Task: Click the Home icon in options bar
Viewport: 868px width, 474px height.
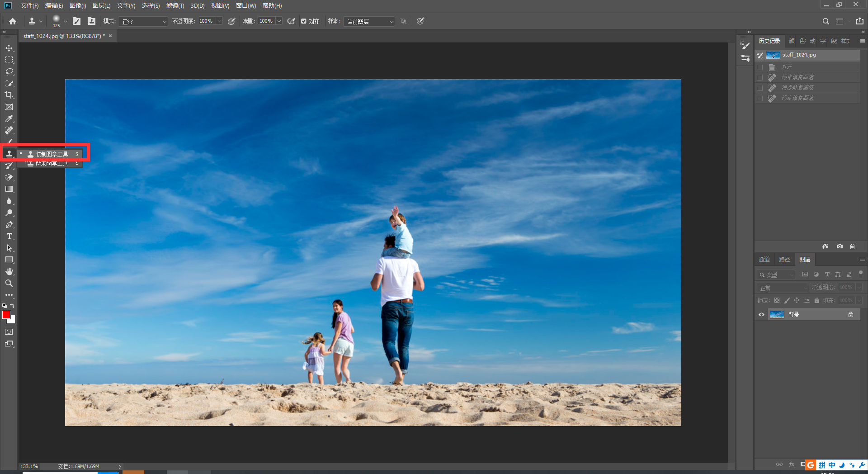Action: tap(13, 21)
